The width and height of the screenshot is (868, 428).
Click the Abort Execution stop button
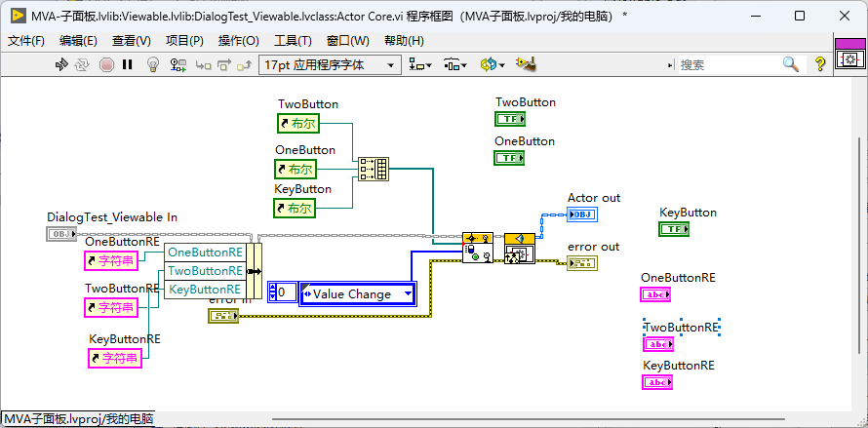(x=106, y=64)
